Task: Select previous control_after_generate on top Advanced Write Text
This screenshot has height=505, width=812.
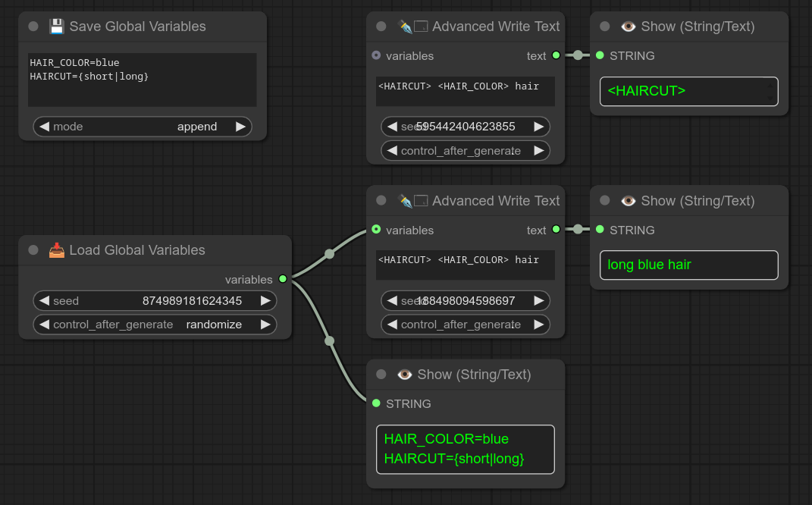Action: (392, 151)
